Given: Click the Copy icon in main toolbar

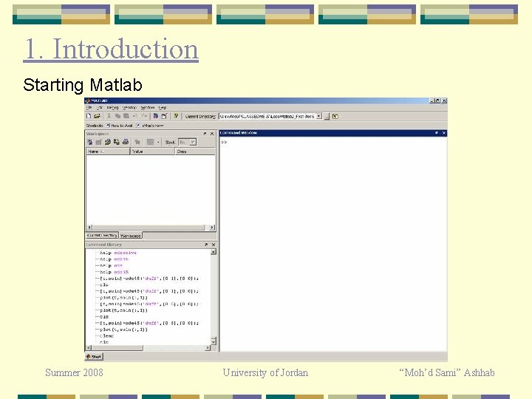Looking at the screenshot, I should pyautogui.click(x=117, y=116).
